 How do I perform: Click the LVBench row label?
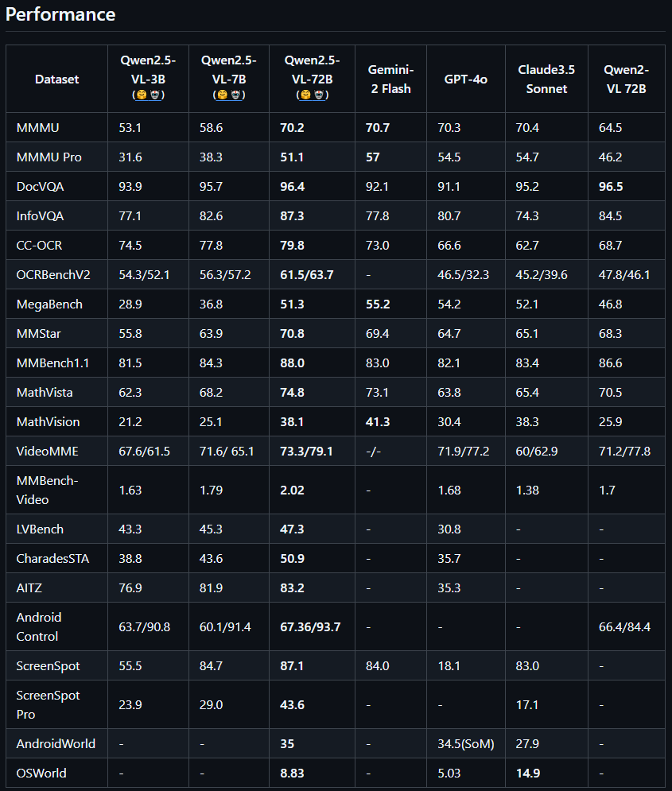coord(41,529)
